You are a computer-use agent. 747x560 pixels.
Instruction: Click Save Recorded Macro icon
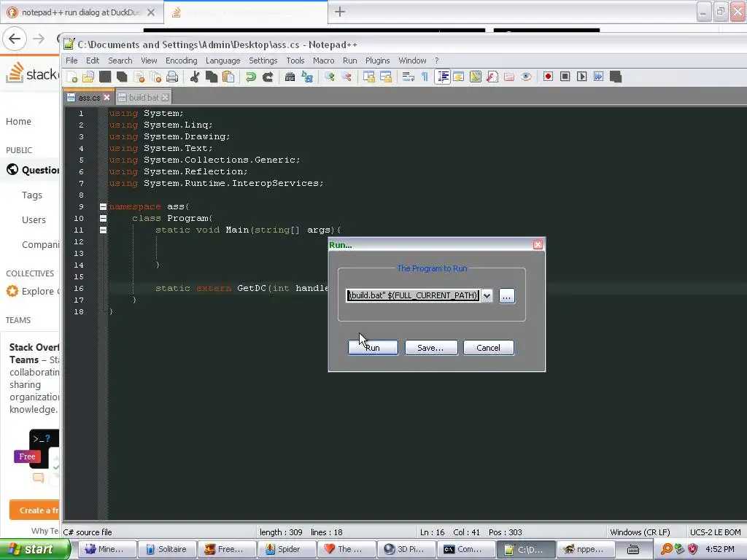tap(616, 77)
